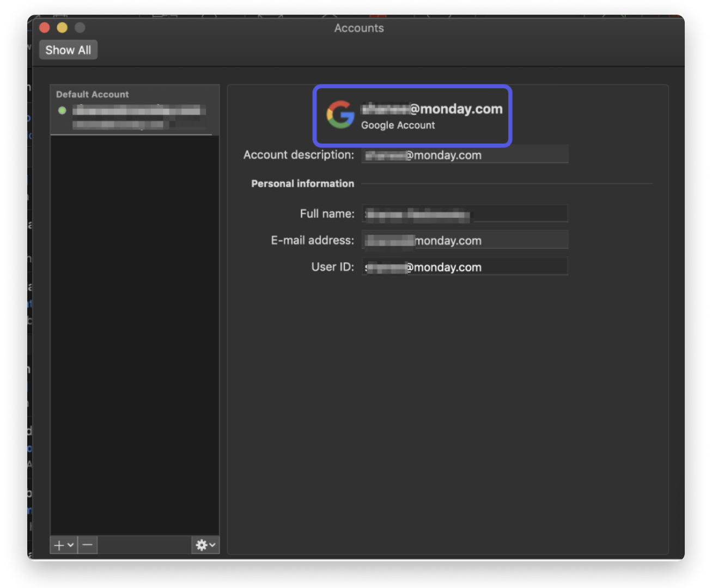Click the Accounts window title

359,28
